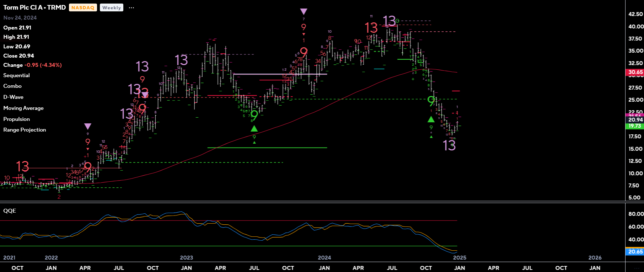
Task: Click the large green 9 near October 2024
Action: click(x=431, y=101)
